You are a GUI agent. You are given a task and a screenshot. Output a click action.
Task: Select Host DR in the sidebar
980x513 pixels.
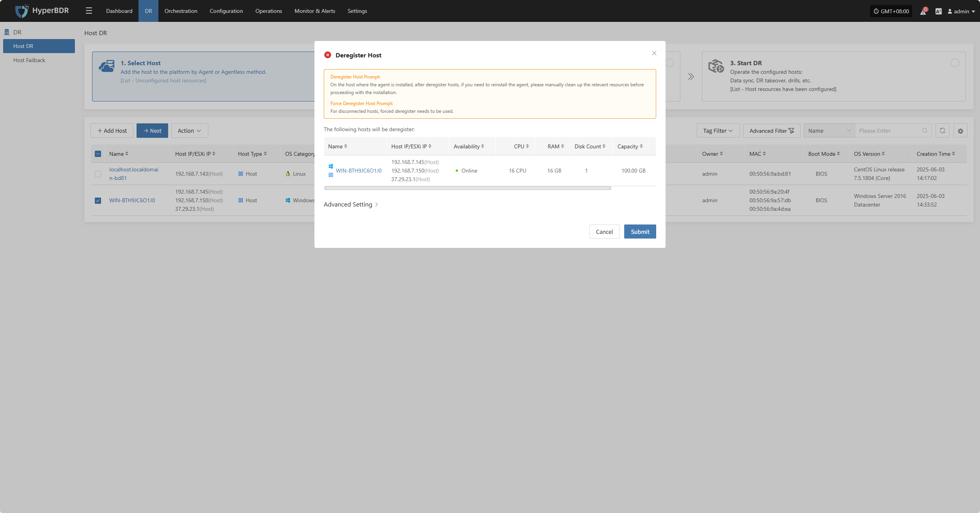coord(39,46)
